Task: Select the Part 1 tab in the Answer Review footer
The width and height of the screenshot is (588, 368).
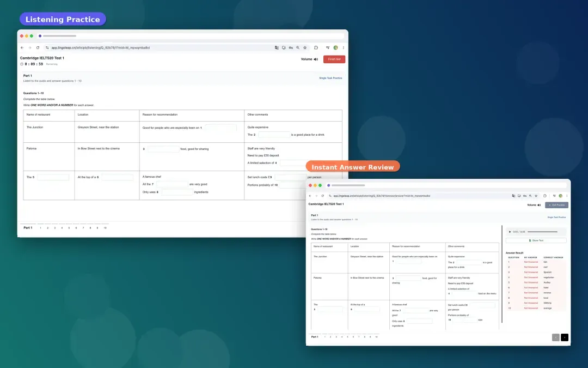Action: [x=315, y=337]
